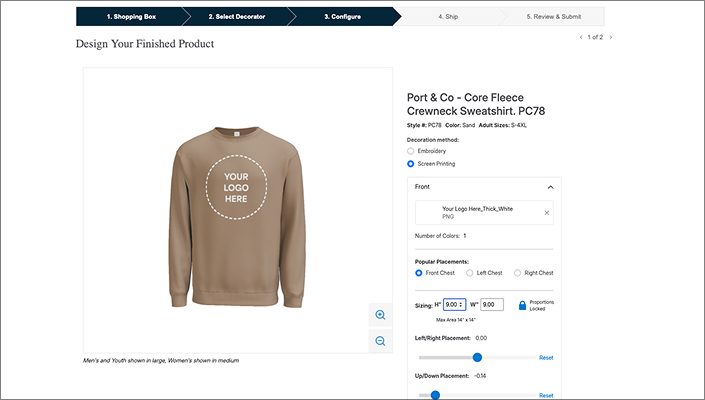The height and width of the screenshot is (400, 705).
Task: Reset the Left/Right Placement
Action: [x=546, y=357]
